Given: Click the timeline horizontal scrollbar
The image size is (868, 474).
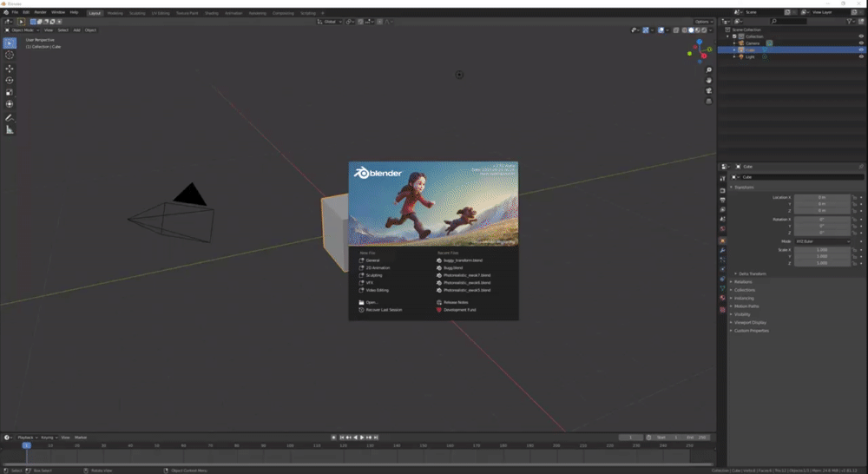Looking at the screenshot, I should click(357, 464).
